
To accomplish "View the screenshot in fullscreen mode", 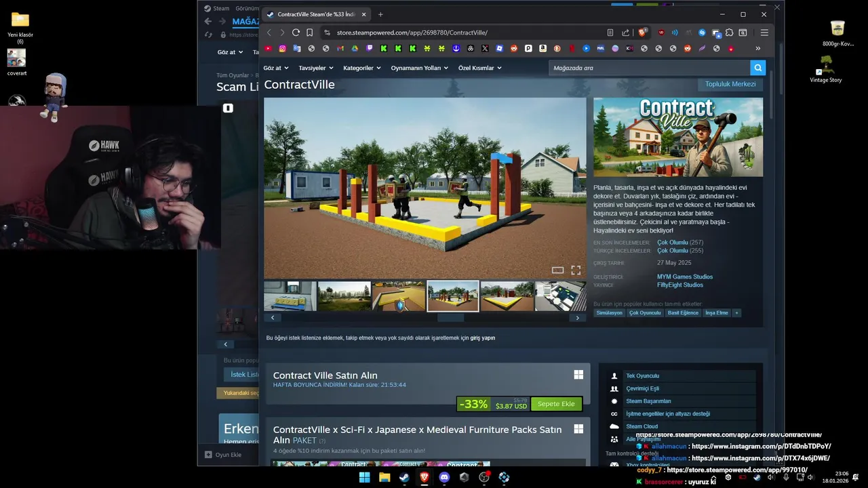I will click(x=576, y=270).
